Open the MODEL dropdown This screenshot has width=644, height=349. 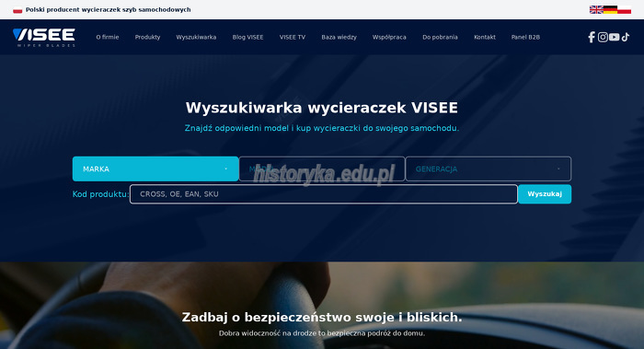322,169
